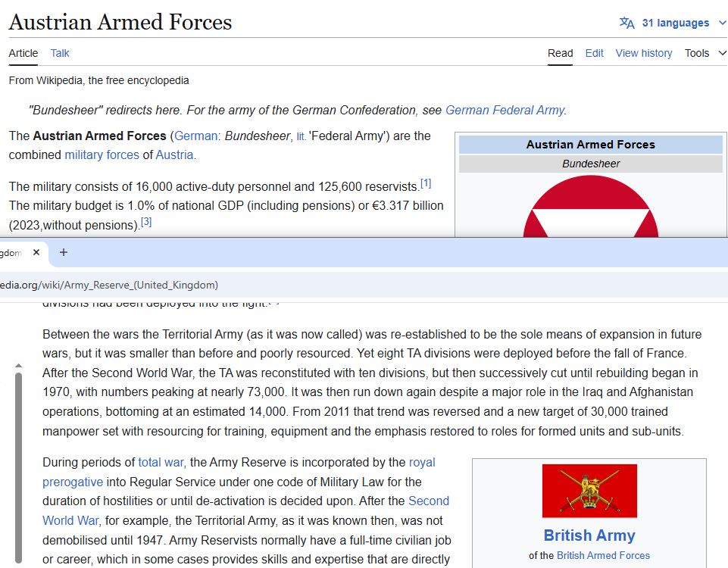
Task: Click the scrollbar up arrow
Action: (x=19, y=366)
